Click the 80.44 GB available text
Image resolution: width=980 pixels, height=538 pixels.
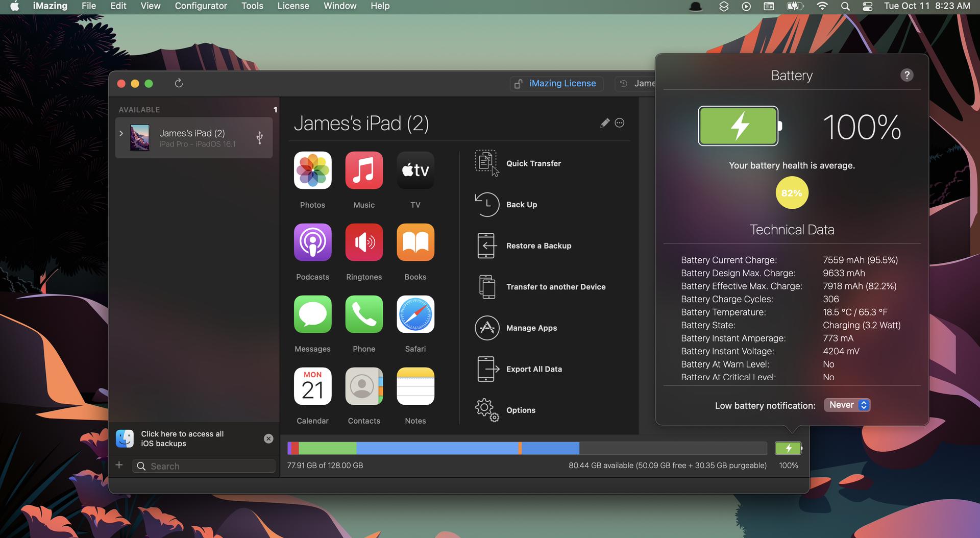(x=668, y=466)
